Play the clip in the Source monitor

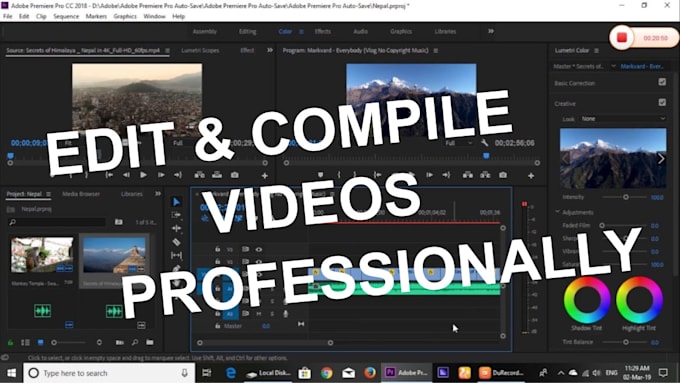(143, 175)
